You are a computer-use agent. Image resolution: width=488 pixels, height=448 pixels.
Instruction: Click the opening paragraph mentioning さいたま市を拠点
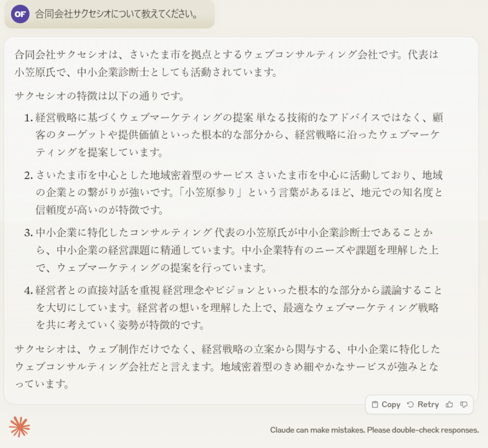pyautogui.click(x=226, y=63)
